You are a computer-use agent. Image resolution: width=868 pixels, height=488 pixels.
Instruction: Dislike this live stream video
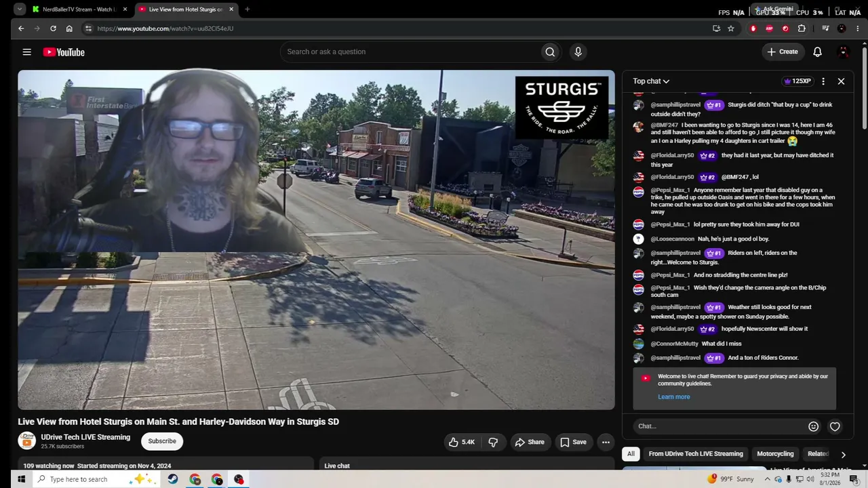point(493,442)
